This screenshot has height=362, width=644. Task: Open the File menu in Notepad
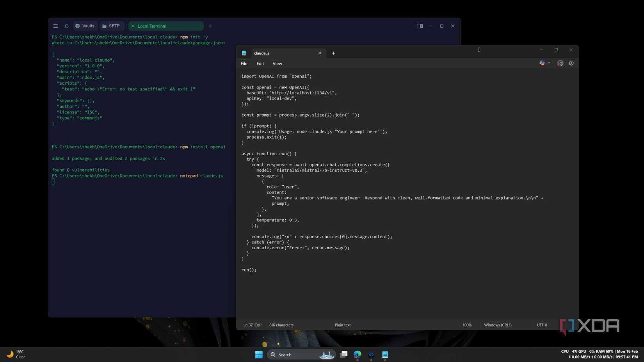point(244,64)
